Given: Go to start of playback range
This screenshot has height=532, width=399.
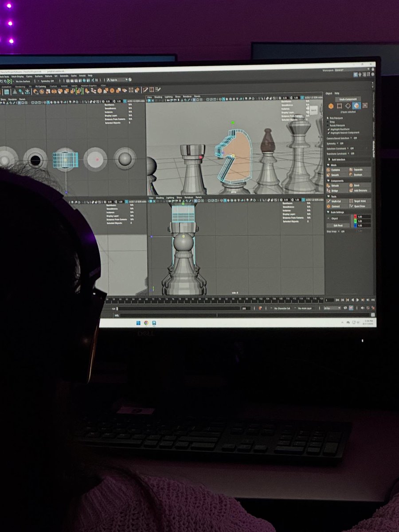Looking at the screenshot, I should pyautogui.click(x=337, y=300).
